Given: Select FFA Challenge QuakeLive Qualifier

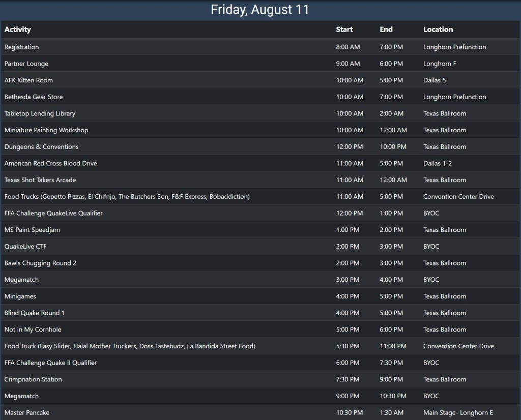Looking at the screenshot, I should coord(53,213).
